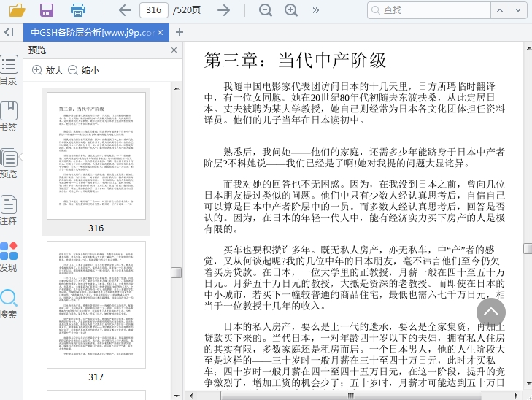Open the 搜索 search panel
The image size is (532, 400).
point(9,304)
